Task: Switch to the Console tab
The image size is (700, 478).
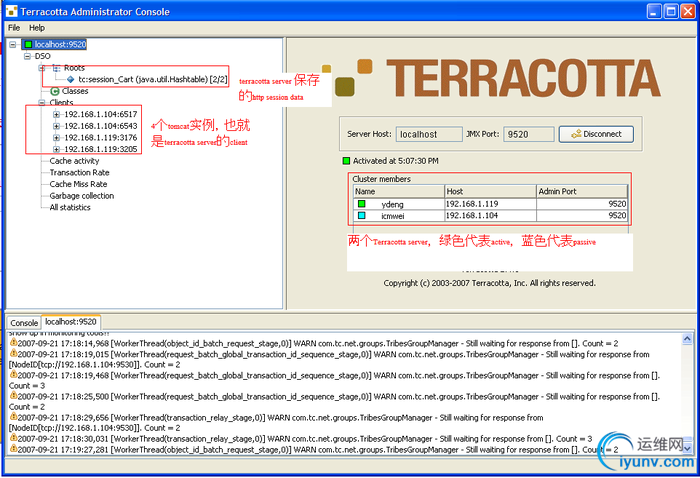Action: (24, 323)
